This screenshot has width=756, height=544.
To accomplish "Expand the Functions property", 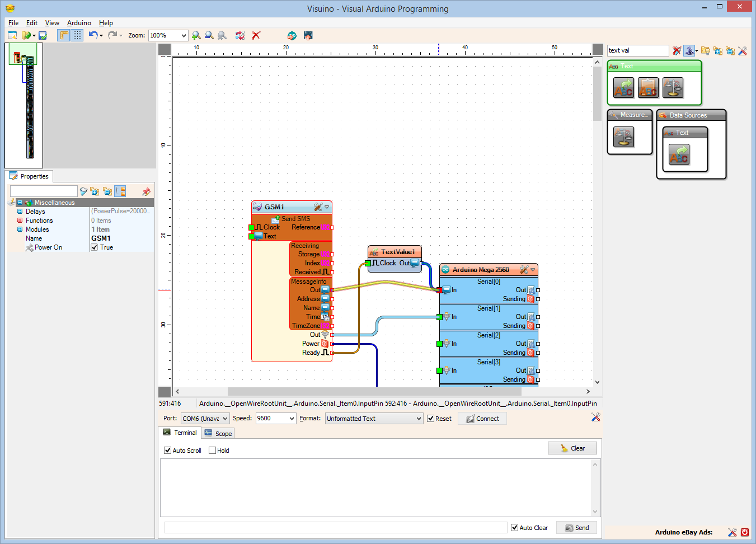I will [x=20, y=221].
